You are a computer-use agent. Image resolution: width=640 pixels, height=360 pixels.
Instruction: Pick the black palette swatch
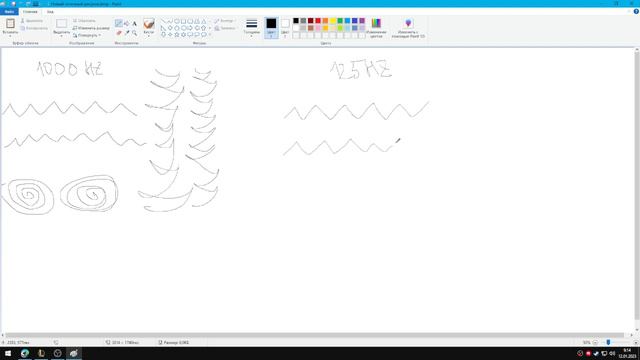[296, 21]
